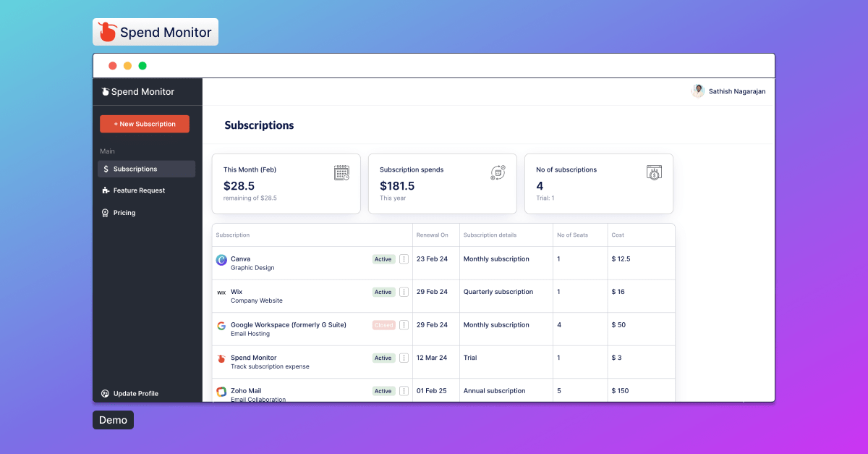The height and width of the screenshot is (454, 868).
Task: Click the Update Profile user icon
Action: point(106,394)
